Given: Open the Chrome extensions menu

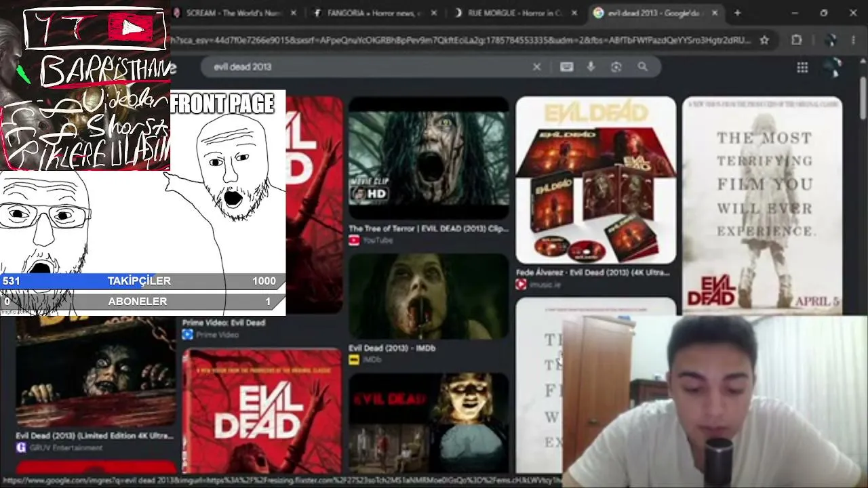Looking at the screenshot, I should 797,40.
